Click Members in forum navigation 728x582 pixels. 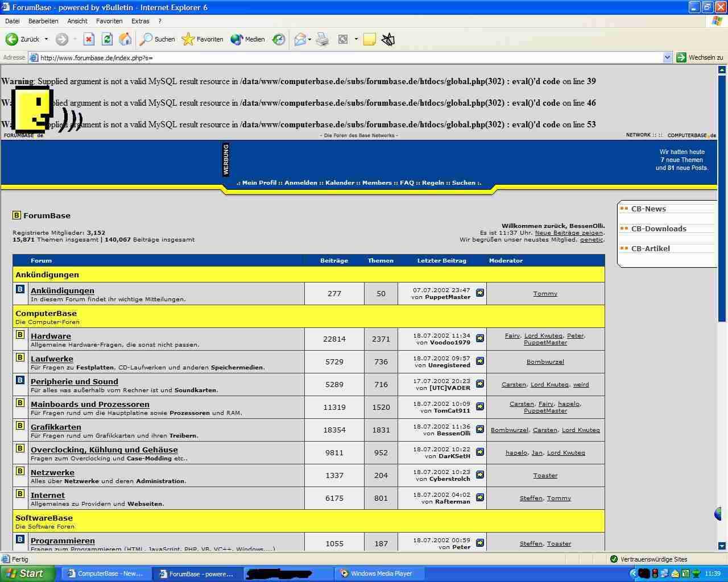[x=377, y=183]
